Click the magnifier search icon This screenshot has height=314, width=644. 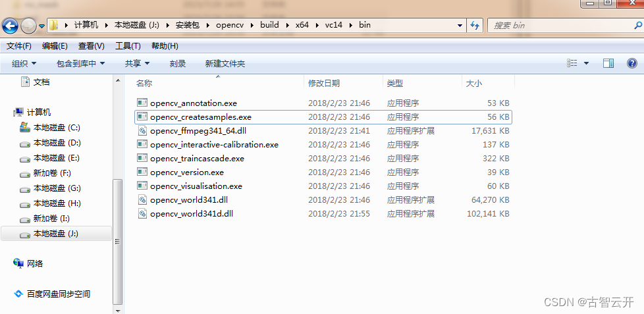pyautogui.click(x=638, y=26)
